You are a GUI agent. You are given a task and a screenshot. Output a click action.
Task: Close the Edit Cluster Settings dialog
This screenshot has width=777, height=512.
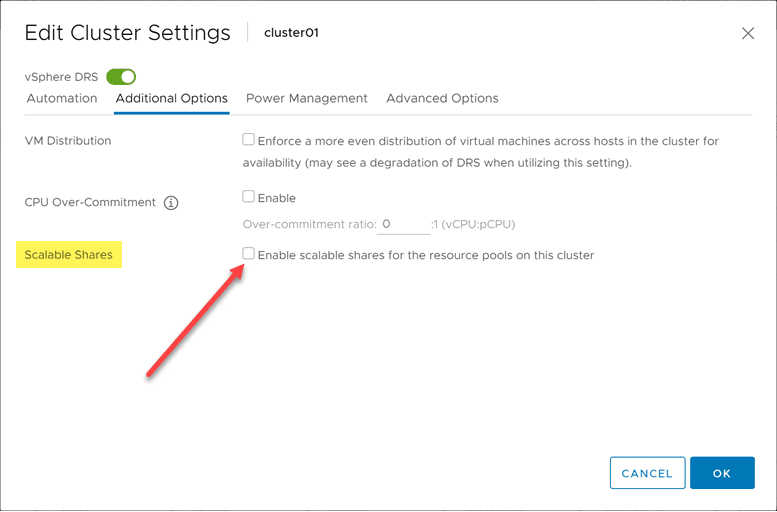point(748,33)
